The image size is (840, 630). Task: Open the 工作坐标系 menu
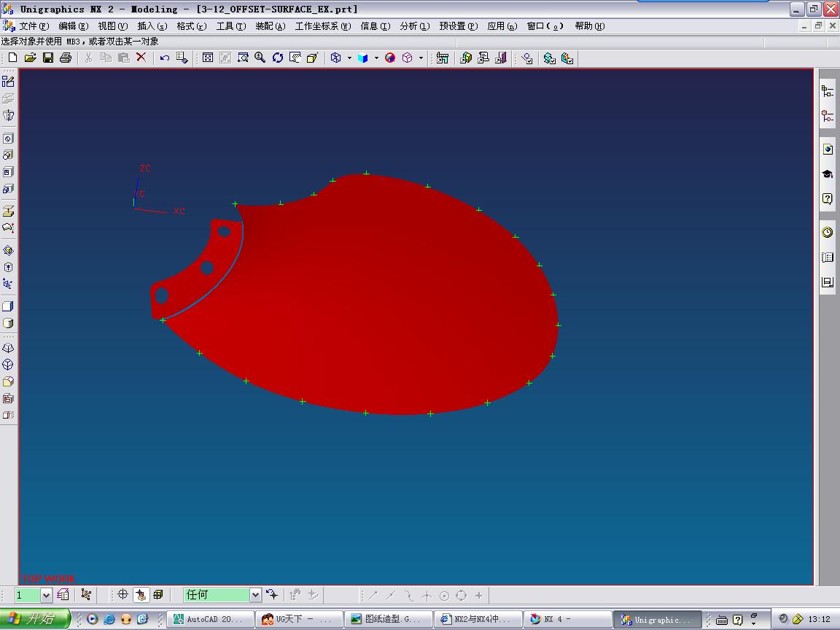point(323,26)
